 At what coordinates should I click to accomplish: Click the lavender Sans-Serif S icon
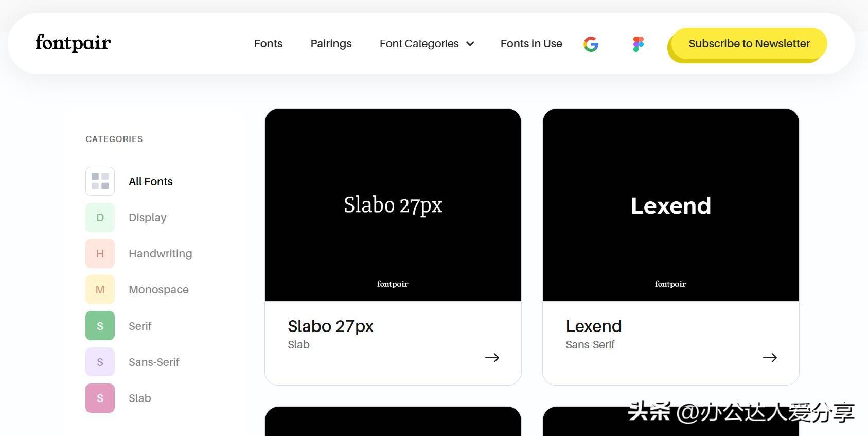[100, 362]
